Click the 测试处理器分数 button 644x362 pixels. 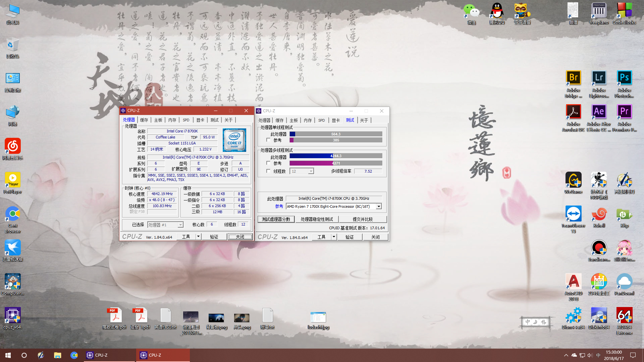pyautogui.click(x=276, y=219)
